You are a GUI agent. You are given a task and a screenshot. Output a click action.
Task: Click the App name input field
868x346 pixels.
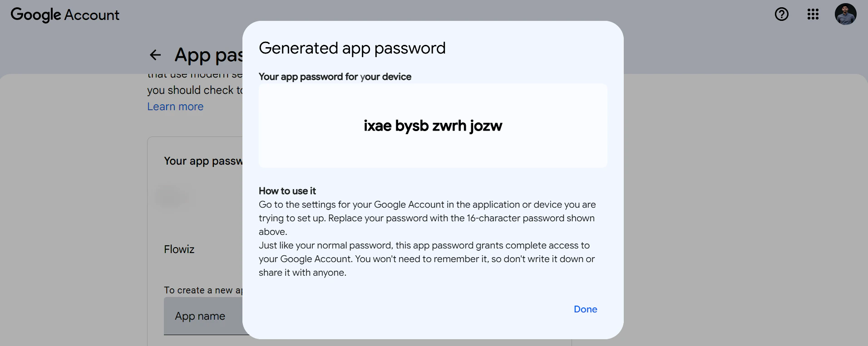[x=200, y=316]
